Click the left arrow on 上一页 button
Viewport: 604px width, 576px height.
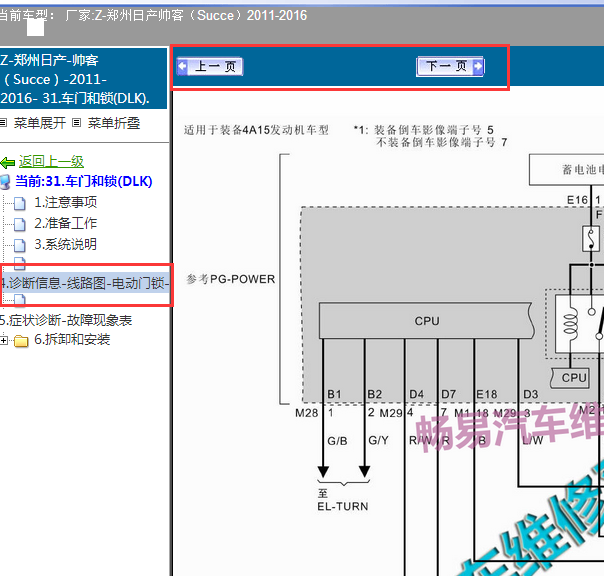pyautogui.click(x=182, y=66)
